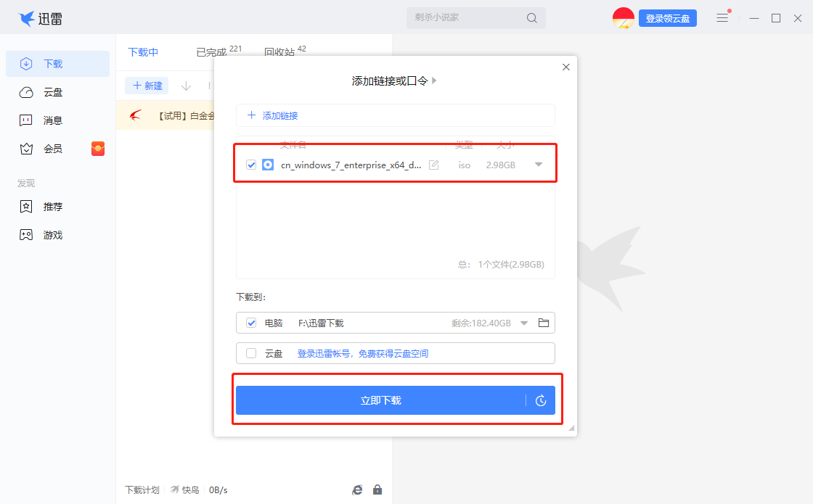This screenshot has height=504, width=813.
Task: Click the browse folder icon
Action: 544,323
